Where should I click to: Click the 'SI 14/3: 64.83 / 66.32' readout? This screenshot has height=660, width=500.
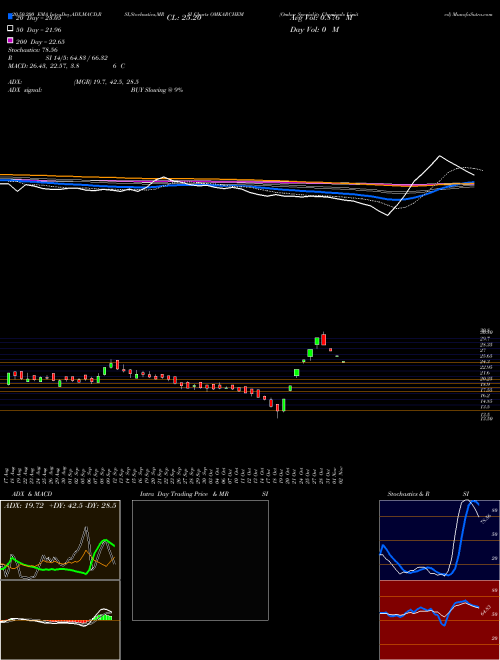click(77, 58)
